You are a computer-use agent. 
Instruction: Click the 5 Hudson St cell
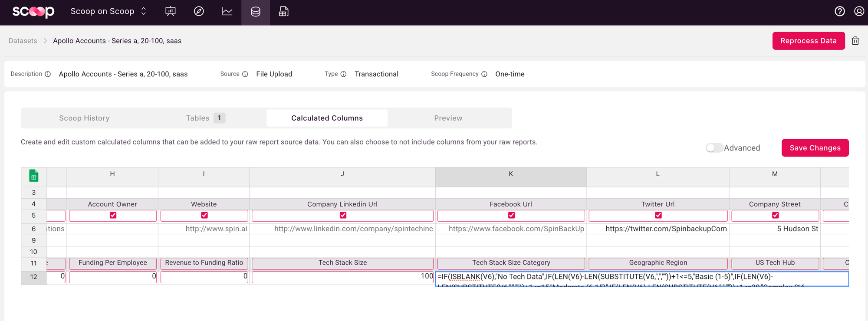point(775,229)
